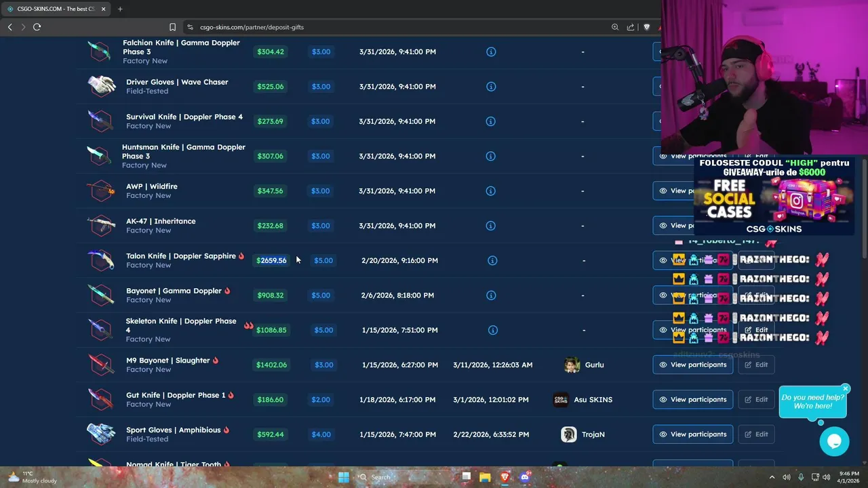Open info icon for Talon Knife row

coord(493,260)
